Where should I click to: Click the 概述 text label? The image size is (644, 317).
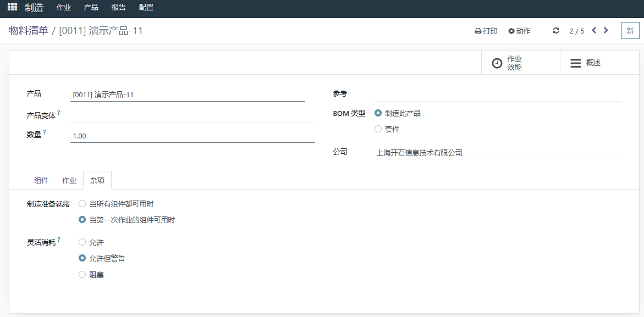click(593, 63)
